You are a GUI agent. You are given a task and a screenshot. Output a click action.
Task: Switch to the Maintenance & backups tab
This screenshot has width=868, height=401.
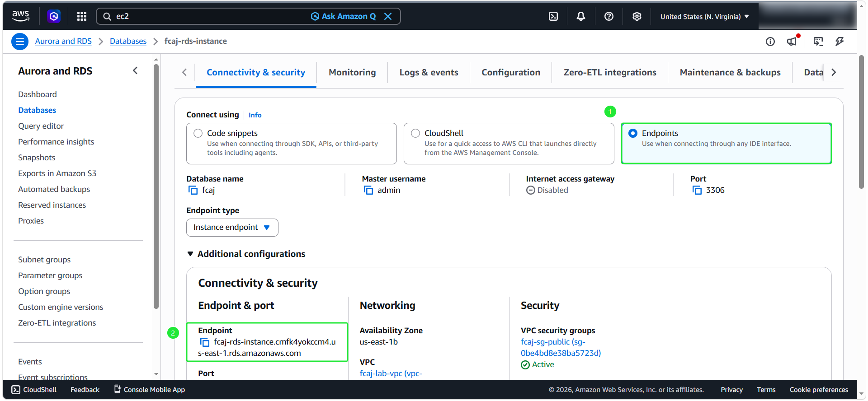pos(730,73)
